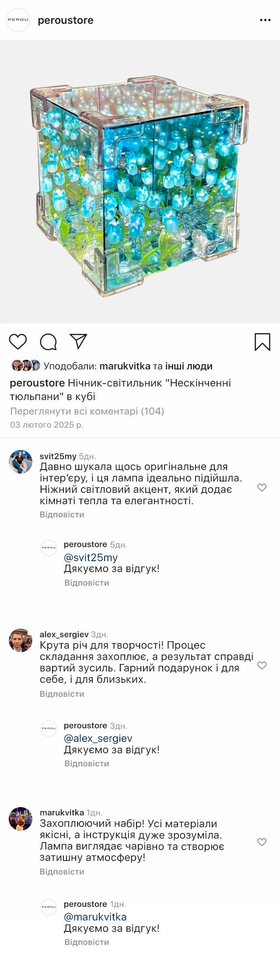Viewport: 280px width, 980px height.
Task: Like alex_sergiev's comment
Action: [262, 665]
